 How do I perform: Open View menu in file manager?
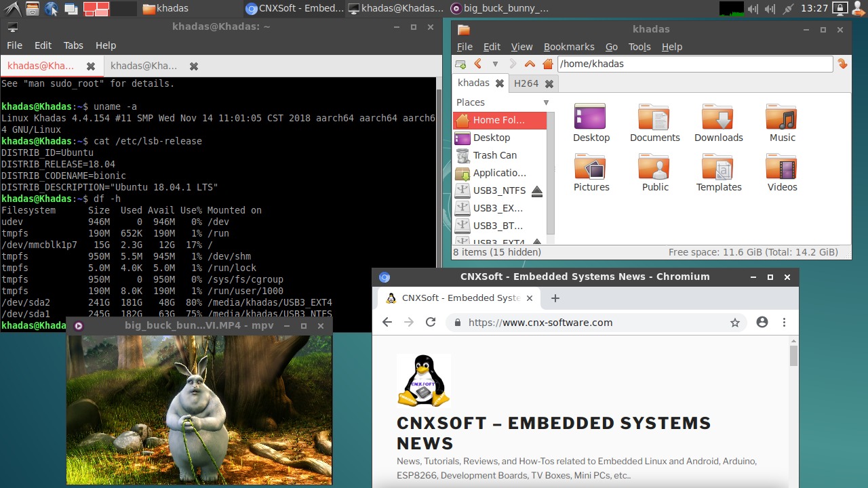[521, 47]
